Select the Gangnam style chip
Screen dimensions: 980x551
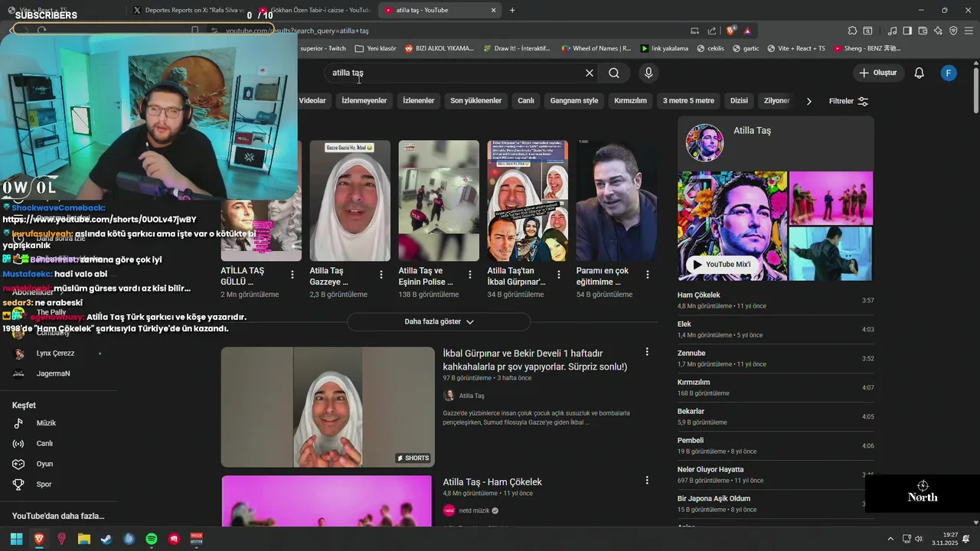574,100
